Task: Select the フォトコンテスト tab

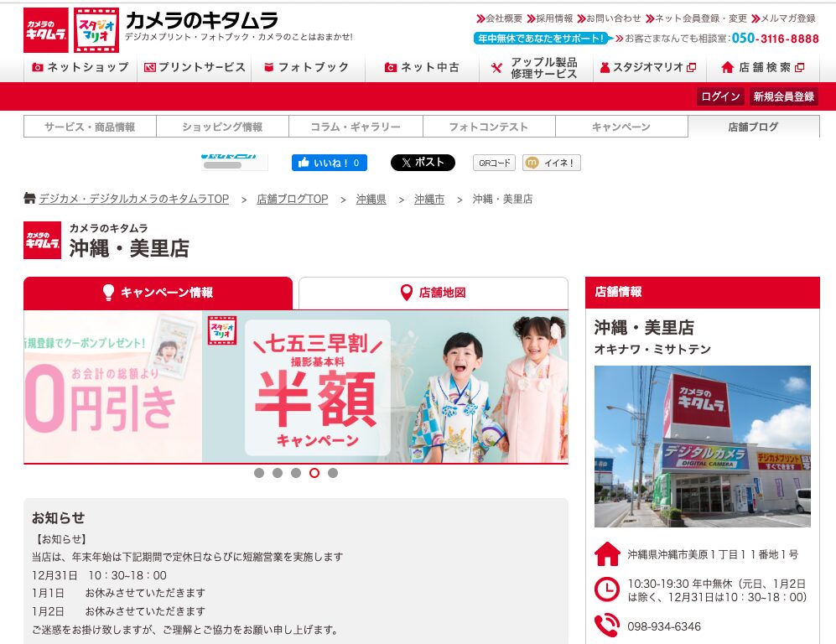Action: click(489, 127)
